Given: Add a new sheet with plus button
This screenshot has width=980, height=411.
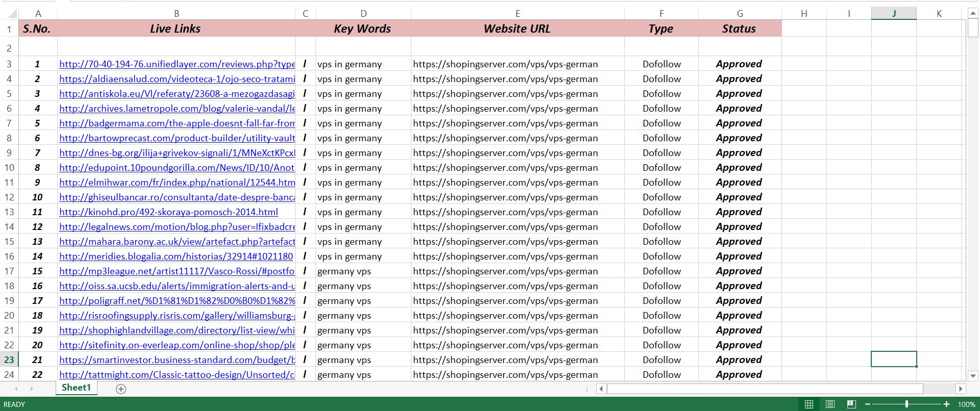Looking at the screenshot, I should 121,389.
